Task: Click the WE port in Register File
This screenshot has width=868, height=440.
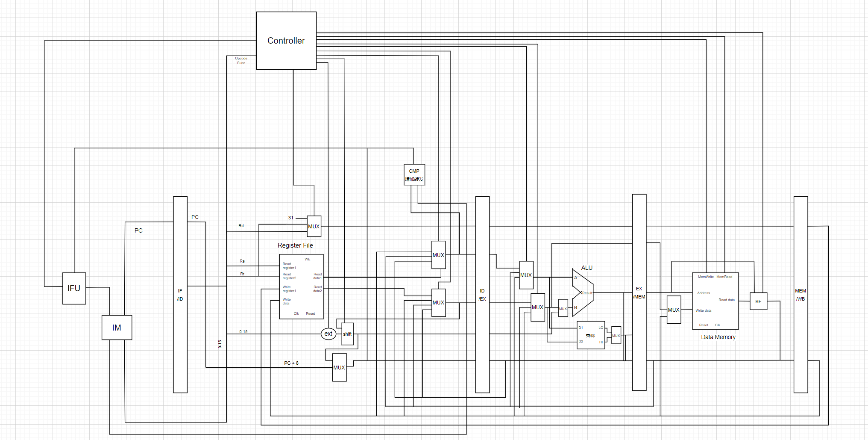Action: click(308, 259)
